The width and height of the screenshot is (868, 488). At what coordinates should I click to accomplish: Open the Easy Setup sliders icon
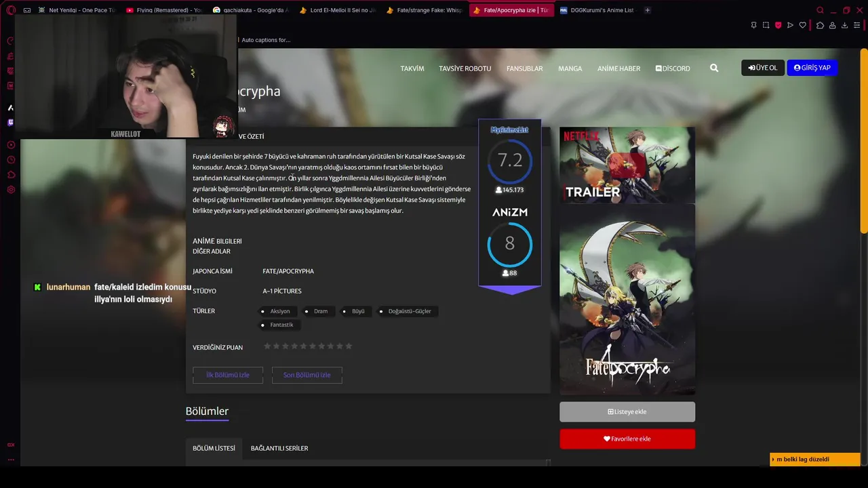coord(857,25)
